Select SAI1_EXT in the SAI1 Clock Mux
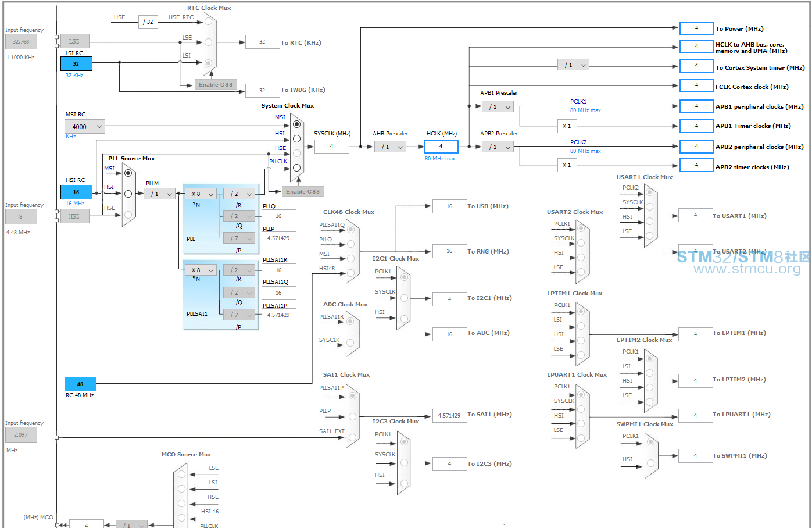The height and width of the screenshot is (528, 812). point(352,437)
